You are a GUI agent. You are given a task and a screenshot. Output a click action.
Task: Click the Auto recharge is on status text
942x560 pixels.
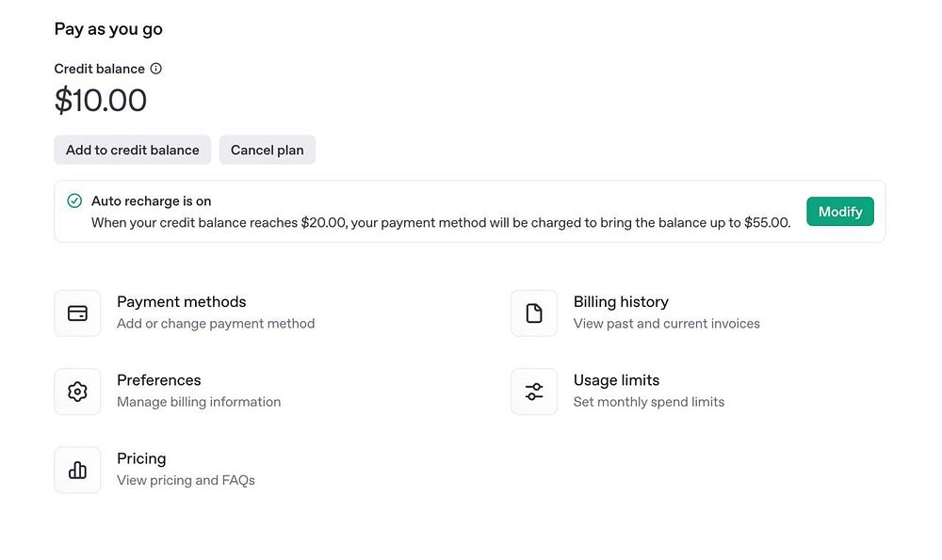coord(151,200)
